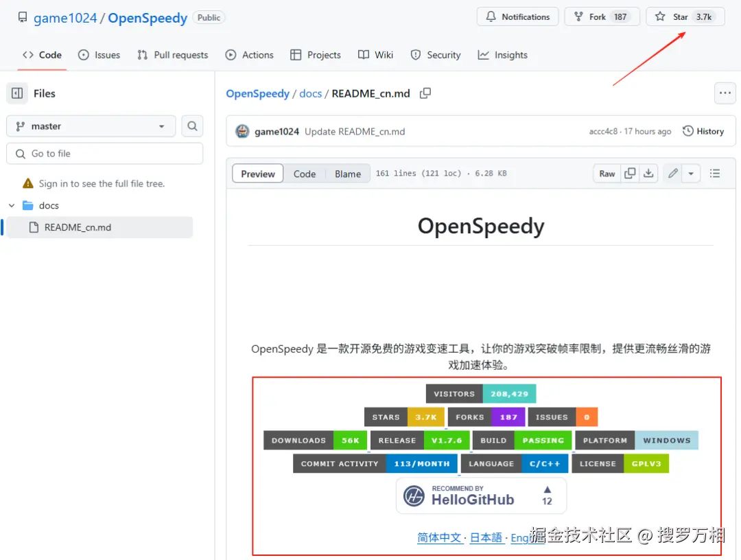Open the Insights tab
The image size is (741, 560).
coord(503,55)
